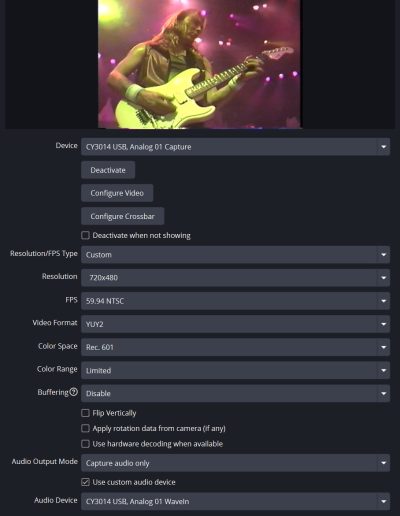Toggle Use hardware decoding when available
400x516 pixels.
point(85,444)
